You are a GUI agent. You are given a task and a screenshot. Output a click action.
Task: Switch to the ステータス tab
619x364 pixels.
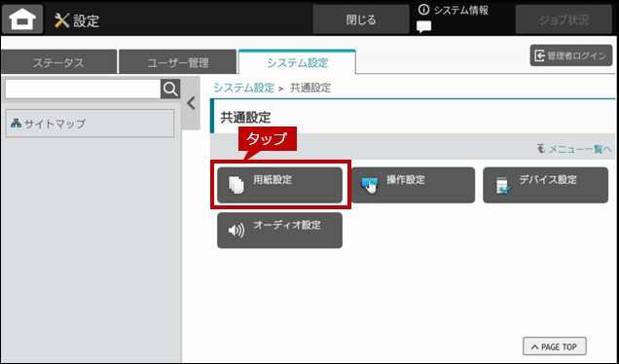pos(58,62)
